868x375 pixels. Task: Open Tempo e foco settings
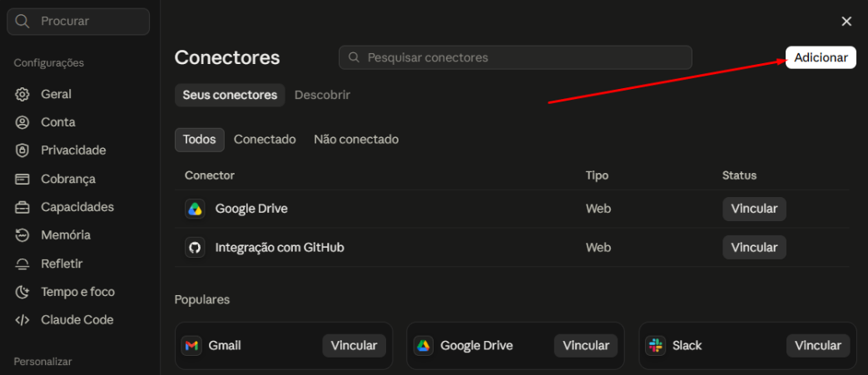tap(80, 292)
